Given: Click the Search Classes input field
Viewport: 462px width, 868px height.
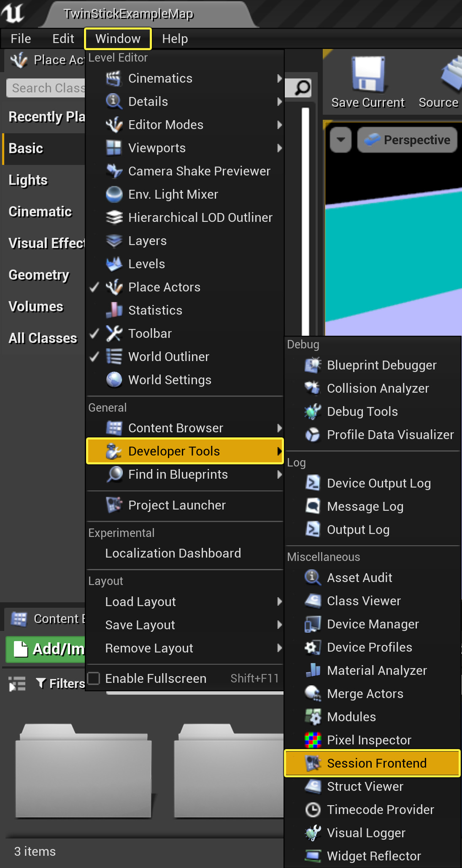Looking at the screenshot, I should (46, 88).
